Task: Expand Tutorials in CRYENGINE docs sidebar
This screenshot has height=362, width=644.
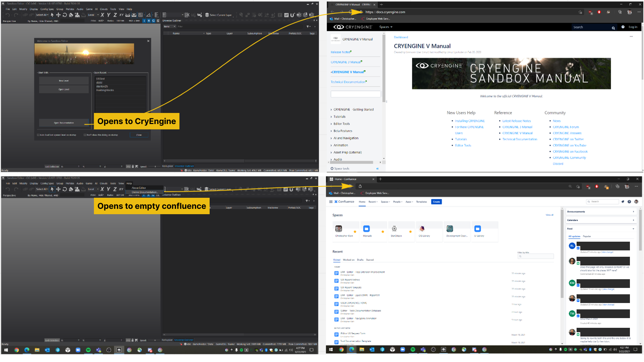Action: point(331,117)
